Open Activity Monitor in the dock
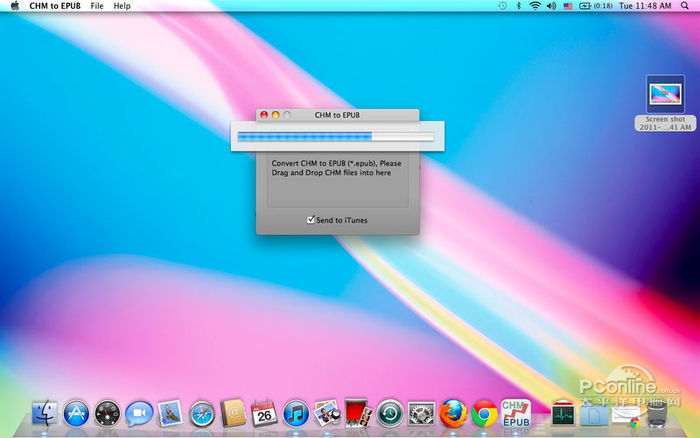 563,413
